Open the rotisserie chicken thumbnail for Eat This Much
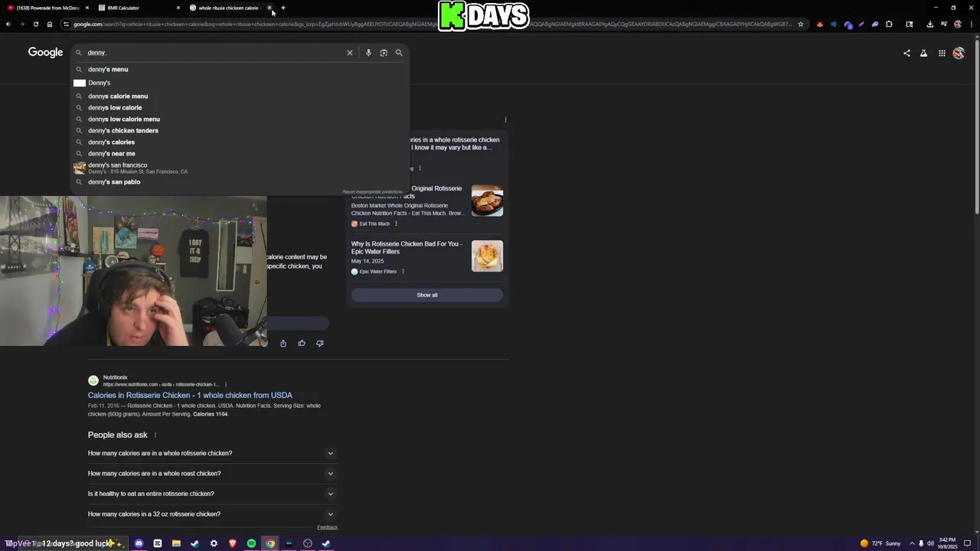 [x=488, y=201]
